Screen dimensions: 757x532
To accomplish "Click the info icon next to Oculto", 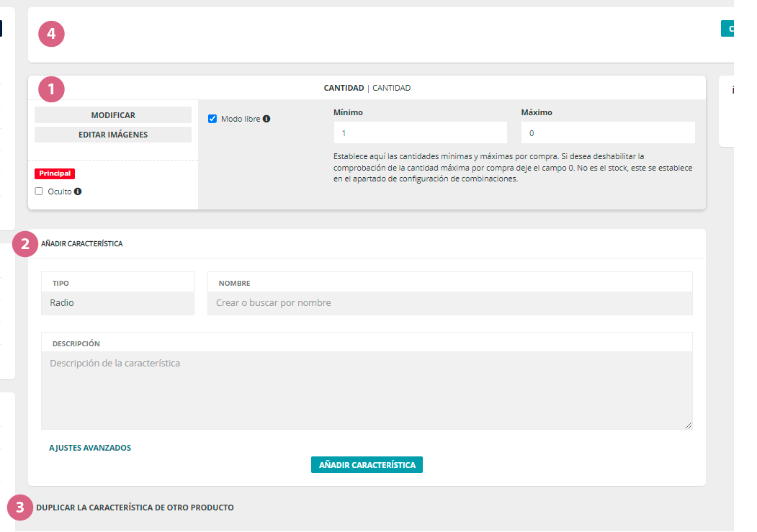I will [78, 191].
